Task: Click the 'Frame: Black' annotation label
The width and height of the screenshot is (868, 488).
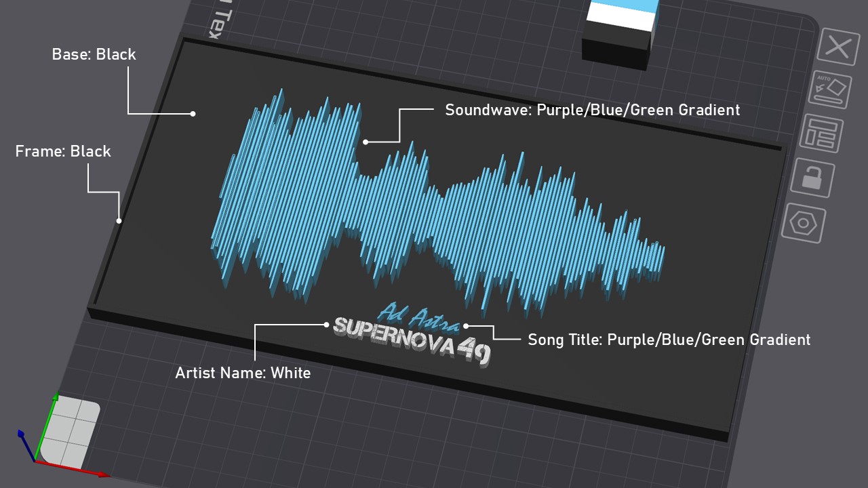Action: coord(63,151)
